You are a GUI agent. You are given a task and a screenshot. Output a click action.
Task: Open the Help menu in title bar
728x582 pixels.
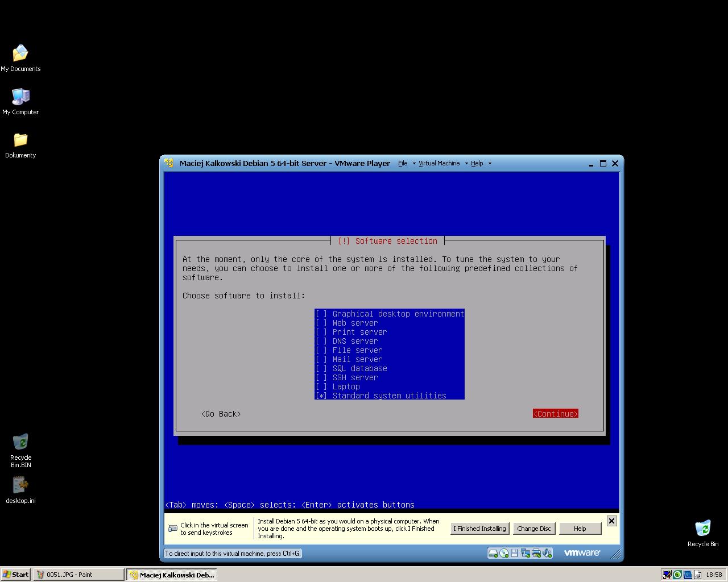pos(477,163)
